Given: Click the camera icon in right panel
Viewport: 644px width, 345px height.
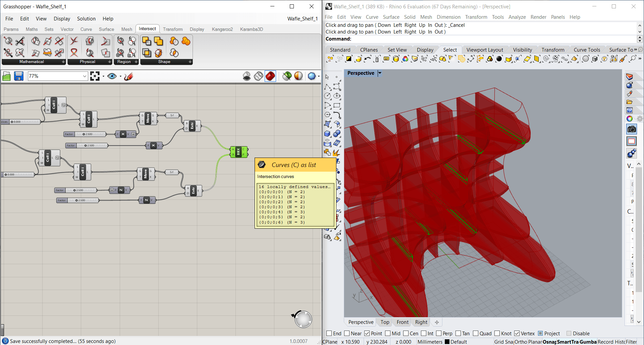Looking at the screenshot, I should [631, 129].
